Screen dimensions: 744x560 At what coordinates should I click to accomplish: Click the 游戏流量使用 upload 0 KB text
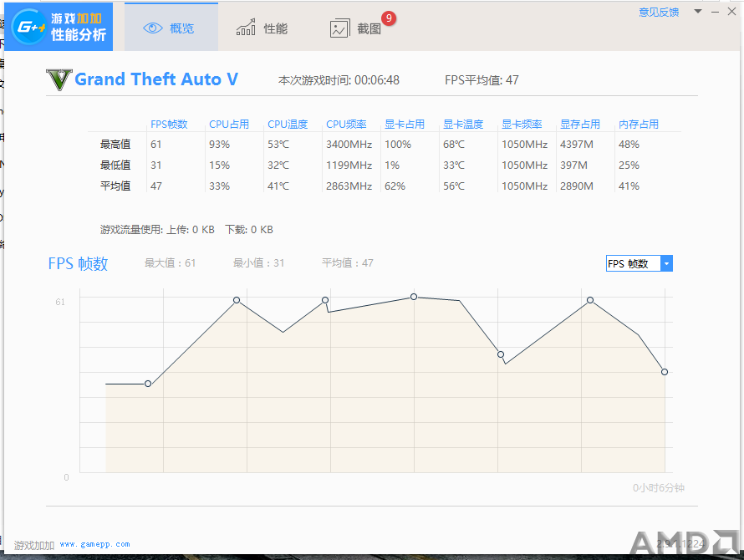tap(157, 230)
